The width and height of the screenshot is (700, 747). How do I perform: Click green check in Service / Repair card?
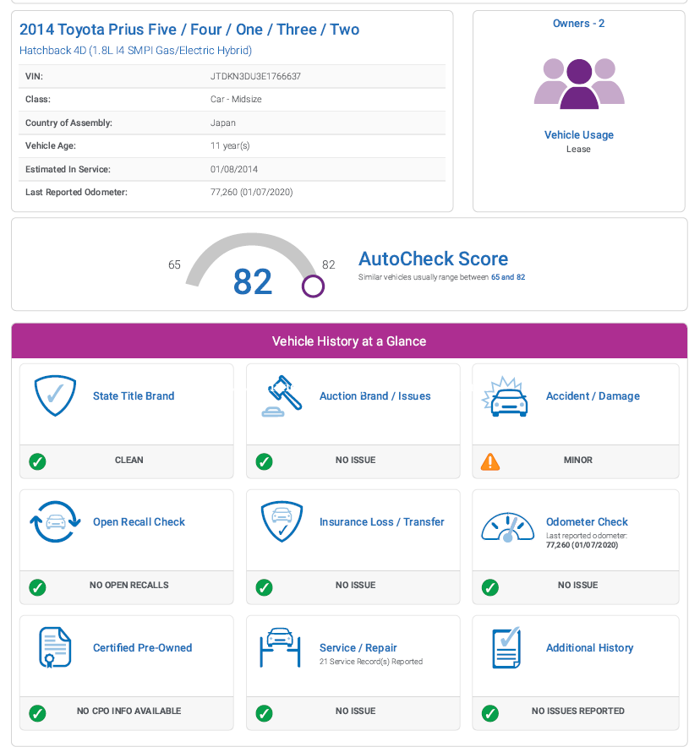tap(264, 713)
